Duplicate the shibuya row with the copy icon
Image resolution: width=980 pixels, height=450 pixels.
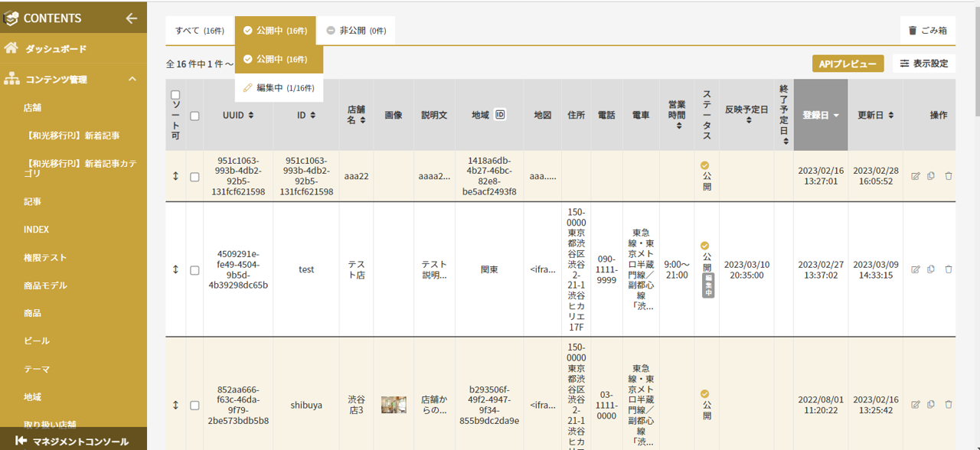click(931, 405)
